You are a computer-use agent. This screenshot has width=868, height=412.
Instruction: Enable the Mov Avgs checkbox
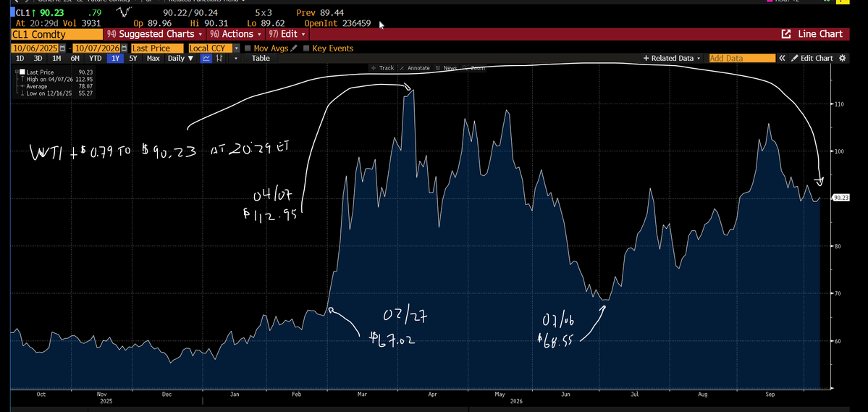248,49
